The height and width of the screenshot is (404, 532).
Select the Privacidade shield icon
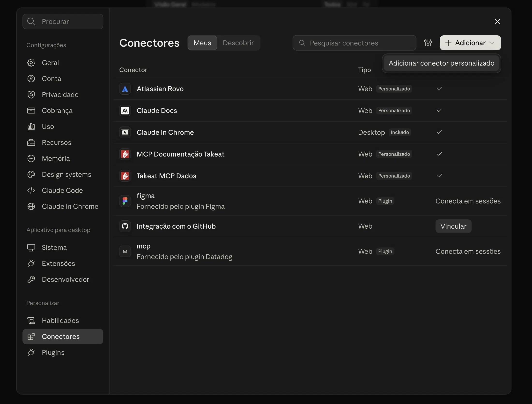[x=31, y=95]
